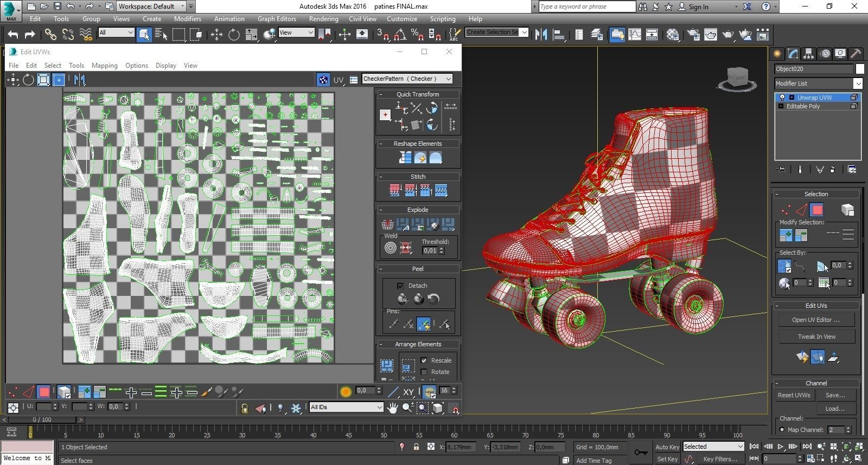Viewport: 868px width, 465px height.
Task: Toggle the Auto Key button
Action: 667,447
